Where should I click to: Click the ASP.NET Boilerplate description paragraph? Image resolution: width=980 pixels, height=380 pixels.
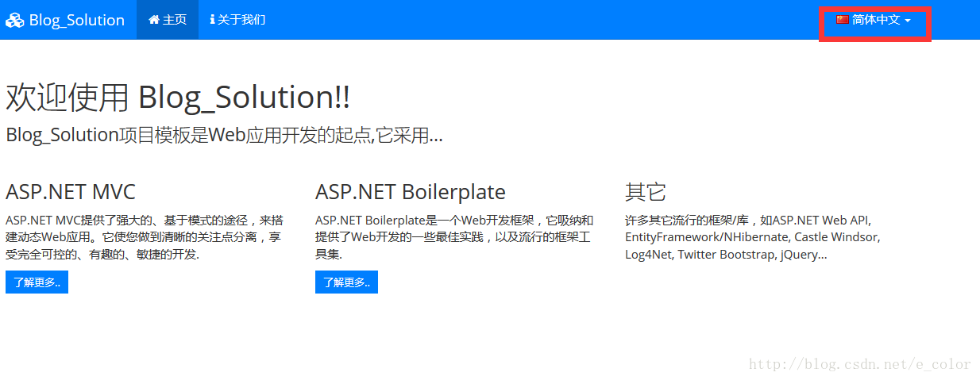455,237
